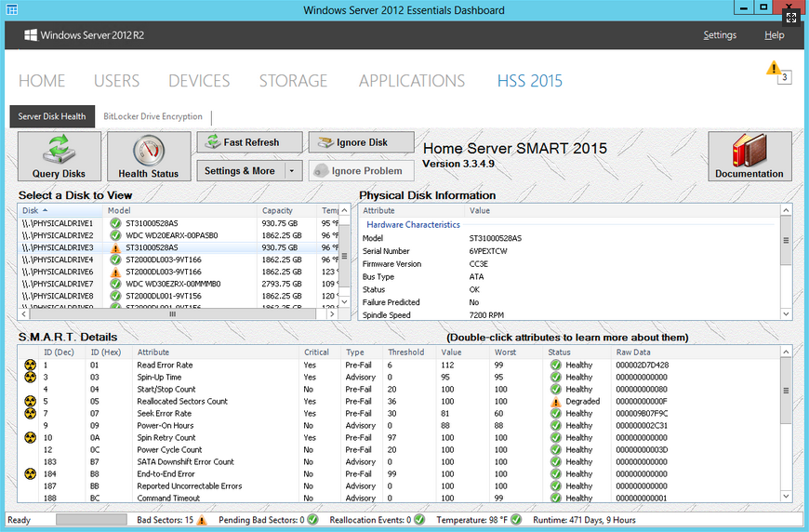
Task: Click warning icon on PHYSICALDRIVE3 row
Action: pyautogui.click(x=115, y=247)
